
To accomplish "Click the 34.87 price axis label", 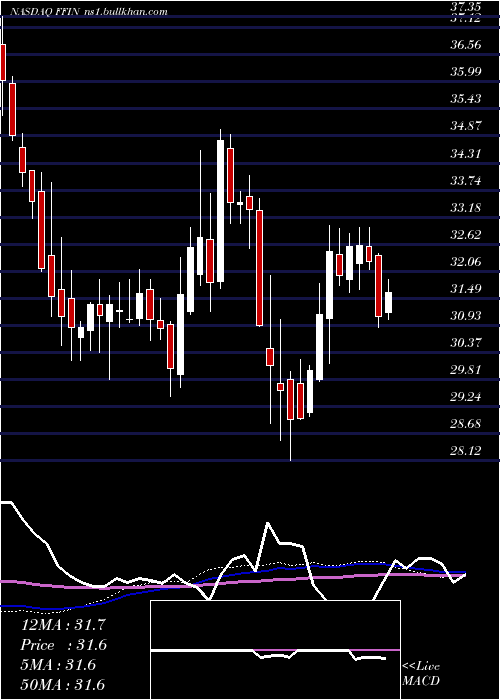I will [466, 125].
